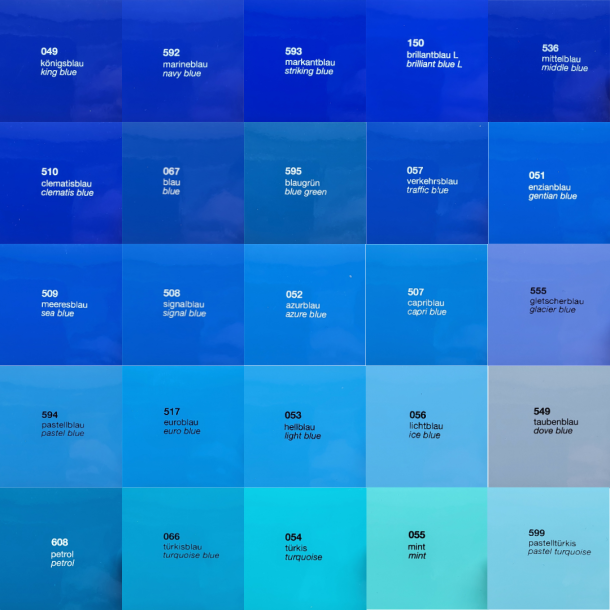Click the 594 pastellblau pastel blue swatch
Screen dimensions: 610x610
click(x=61, y=427)
